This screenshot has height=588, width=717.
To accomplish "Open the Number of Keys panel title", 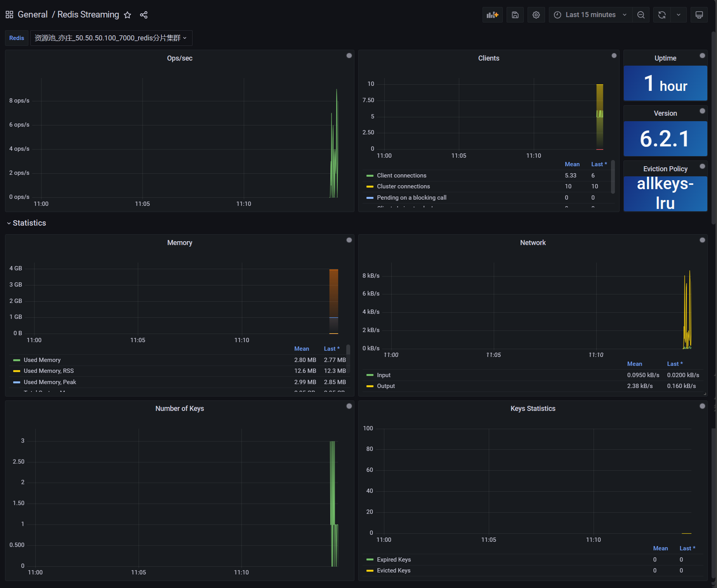I will [179, 409].
